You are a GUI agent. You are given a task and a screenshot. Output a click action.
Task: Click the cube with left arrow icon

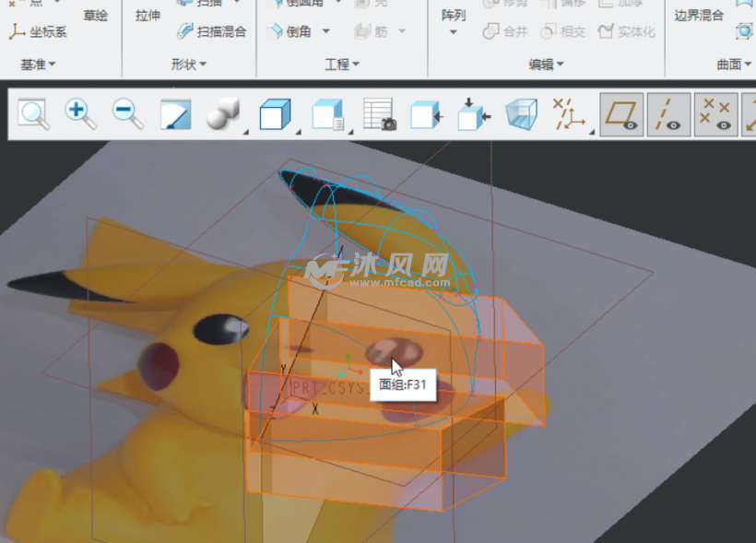(x=427, y=116)
